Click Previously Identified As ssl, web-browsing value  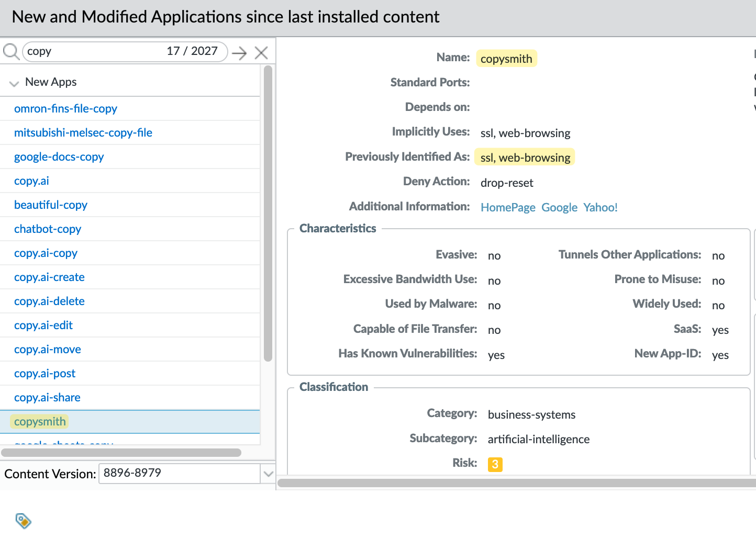click(x=525, y=158)
